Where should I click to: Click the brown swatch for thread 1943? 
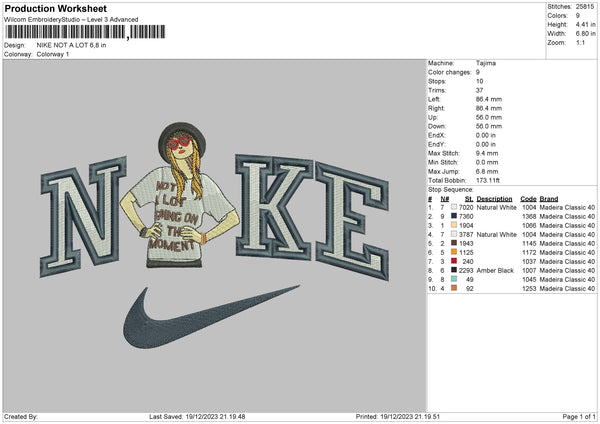tap(454, 243)
